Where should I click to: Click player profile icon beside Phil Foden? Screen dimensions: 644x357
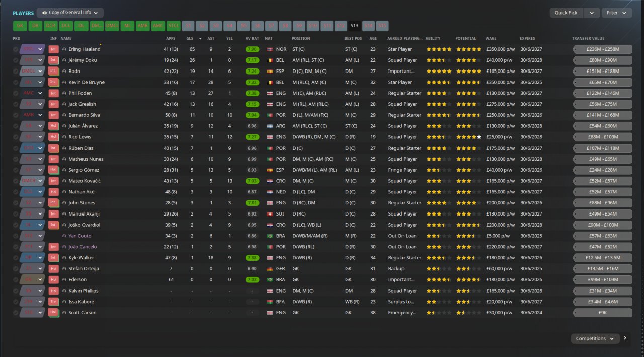coord(64,93)
